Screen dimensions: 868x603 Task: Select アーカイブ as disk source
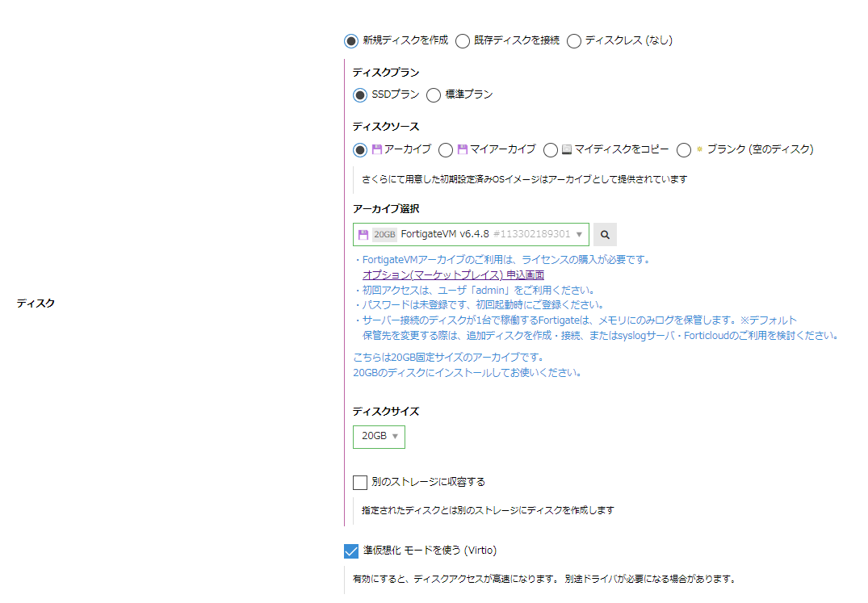click(x=360, y=150)
